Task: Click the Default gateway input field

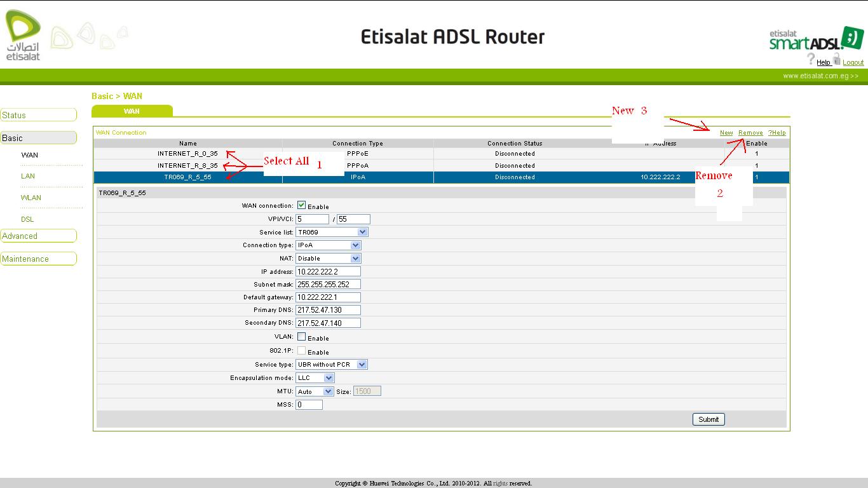Action: click(x=329, y=297)
